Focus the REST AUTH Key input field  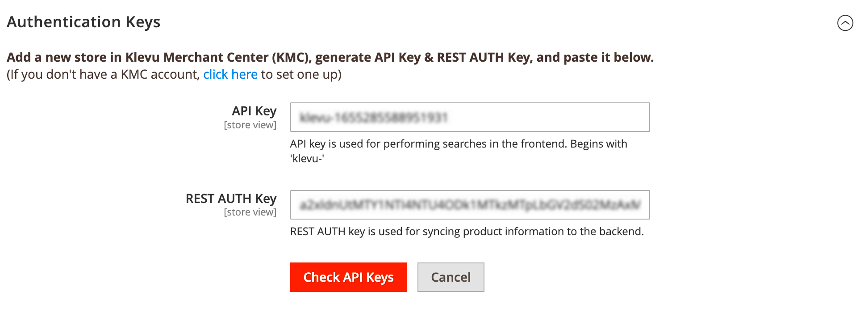tap(470, 205)
